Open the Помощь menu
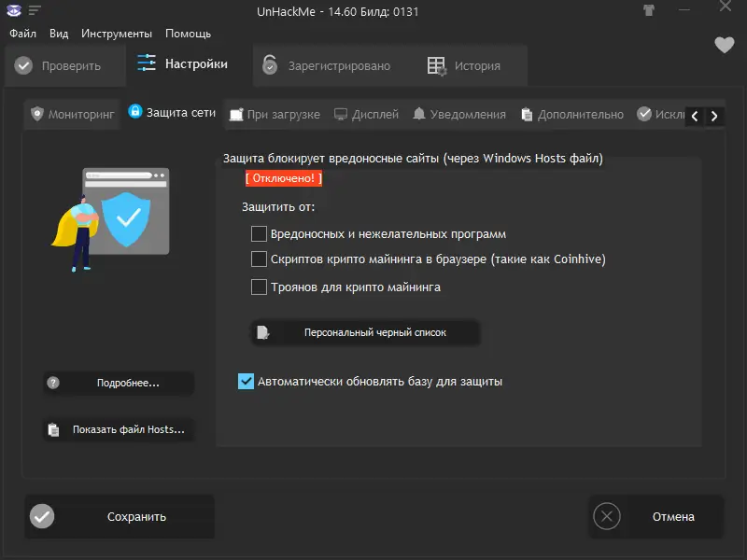 click(x=188, y=34)
